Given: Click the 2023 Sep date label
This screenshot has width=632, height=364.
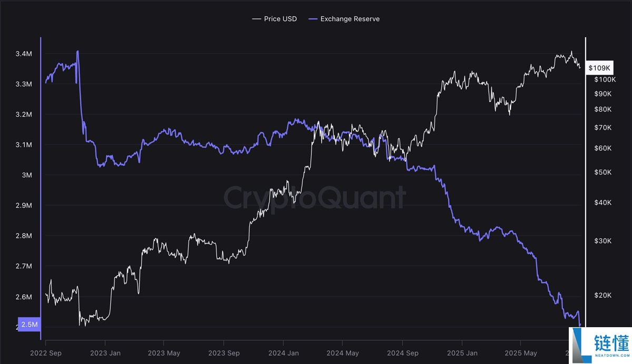Looking at the screenshot, I should click(x=224, y=353).
